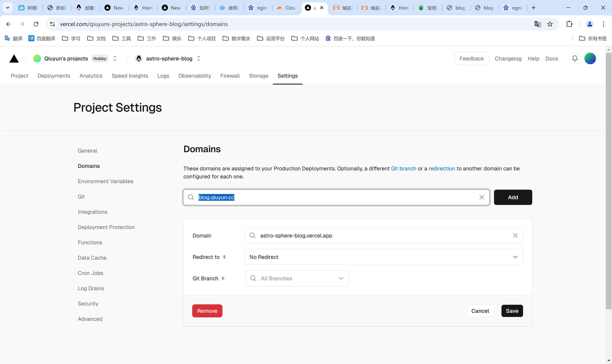Switch to the Cloudflare tab
This screenshot has width=612, height=364.
click(286, 8)
